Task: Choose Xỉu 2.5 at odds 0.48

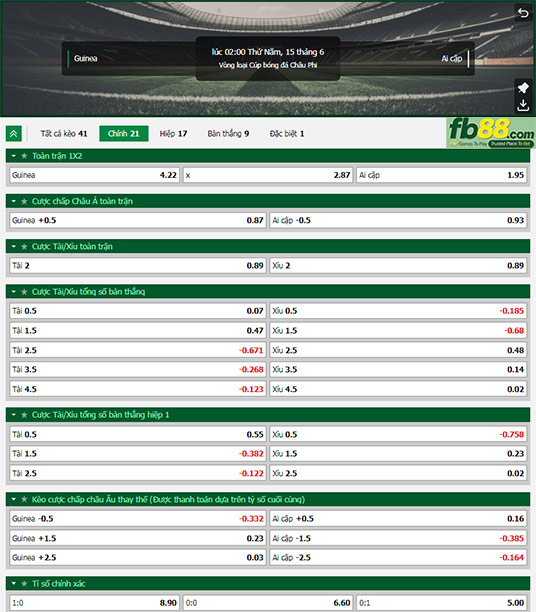Action: [398, 350]
